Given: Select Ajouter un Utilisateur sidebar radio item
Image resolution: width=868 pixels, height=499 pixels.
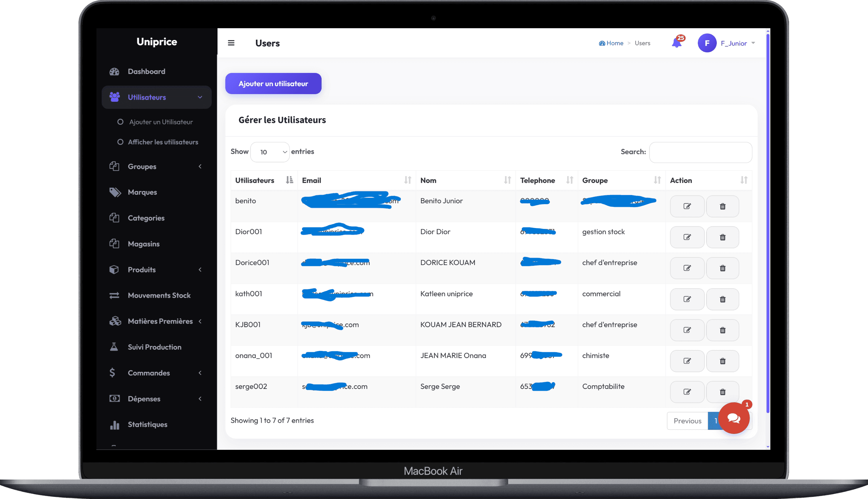Looking at the screenshot, I should pyautogui.click(x=155, y=122).
